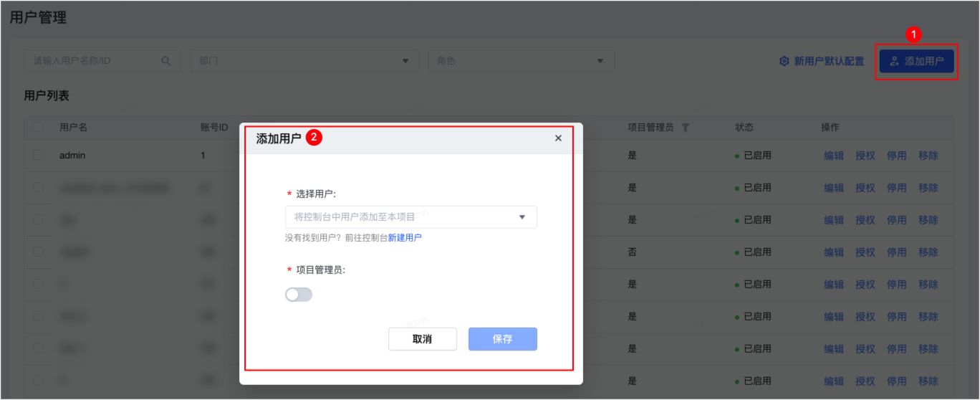The height and width of the screenshot is (400, 980).
Task: Expand the 部门 filter dropdown
Action: [304, 61]
